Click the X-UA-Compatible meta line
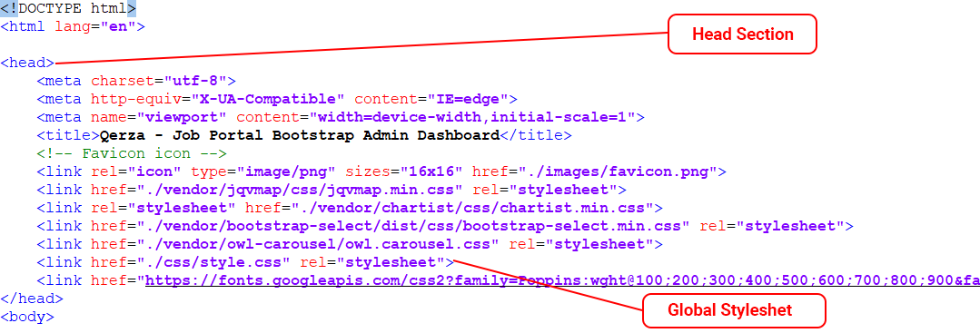980x333 pixels. point(277,99)
